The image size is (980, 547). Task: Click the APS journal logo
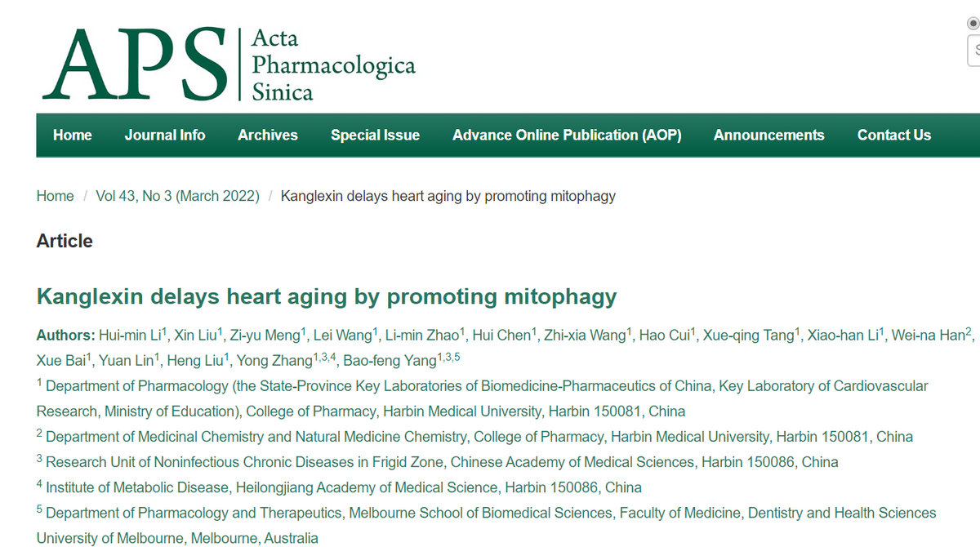tap(135, 64)
